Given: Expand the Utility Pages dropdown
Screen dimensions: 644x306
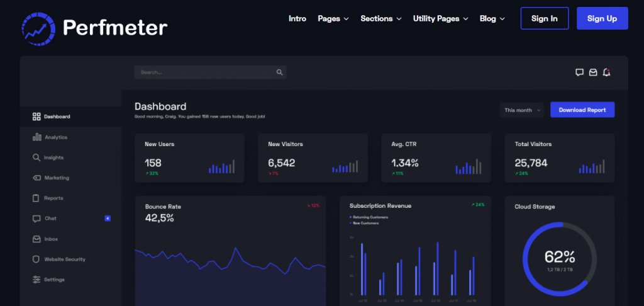Looking at the screenshot, I should pos(440,19).
